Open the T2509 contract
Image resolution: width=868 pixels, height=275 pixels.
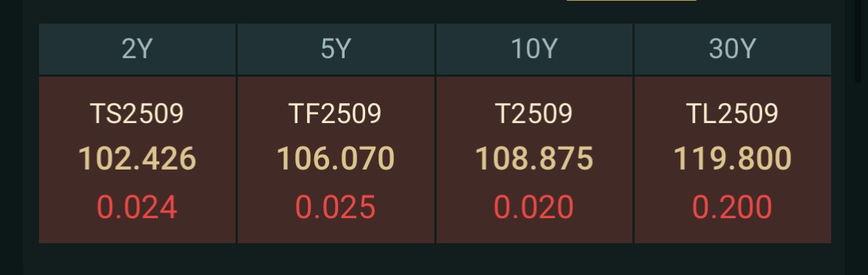pyautogui.click(x=534, y=114)
